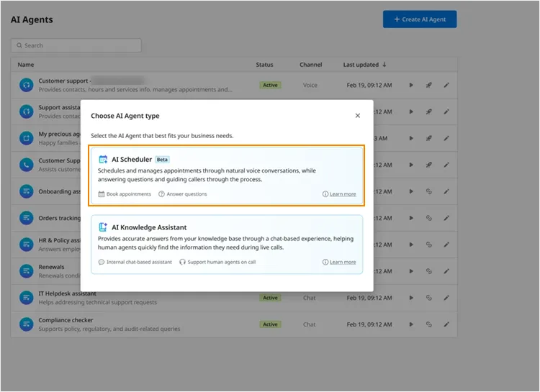540x392 pixels.
Task: Click the AI Scheduler calendar icon
Action: tap(103, 160)
